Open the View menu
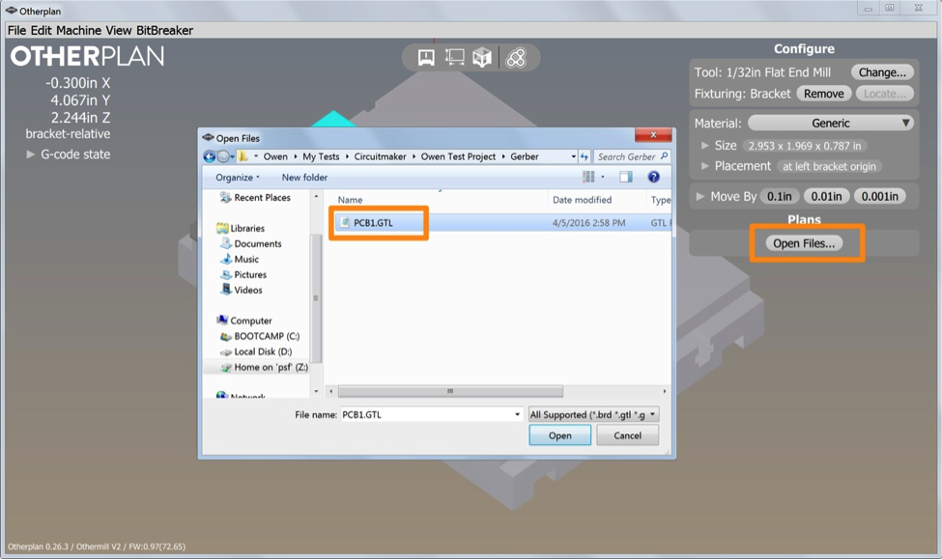 click(118, 30)
